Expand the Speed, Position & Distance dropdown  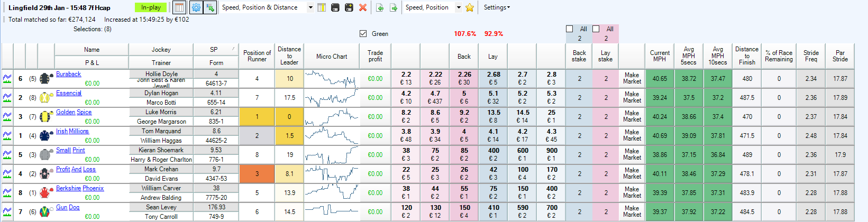click(310, 7)
